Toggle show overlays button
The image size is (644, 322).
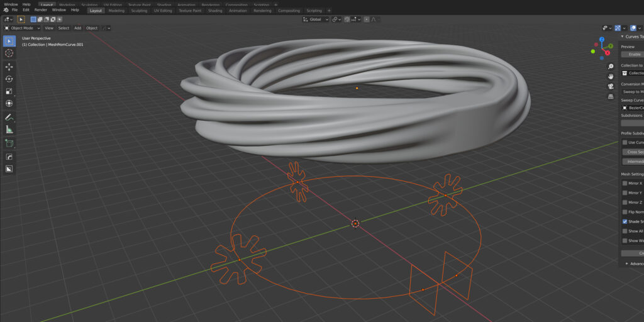633,28
